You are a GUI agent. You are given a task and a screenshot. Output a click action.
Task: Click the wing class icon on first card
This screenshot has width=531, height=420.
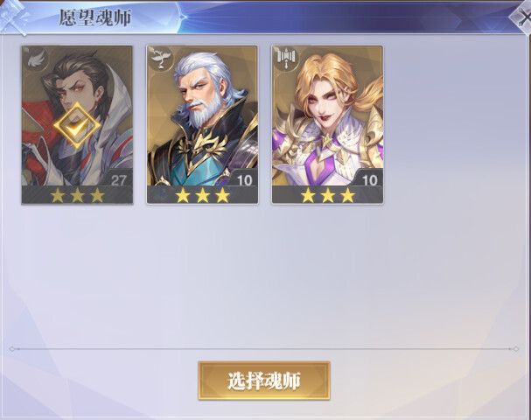point(36,59)
